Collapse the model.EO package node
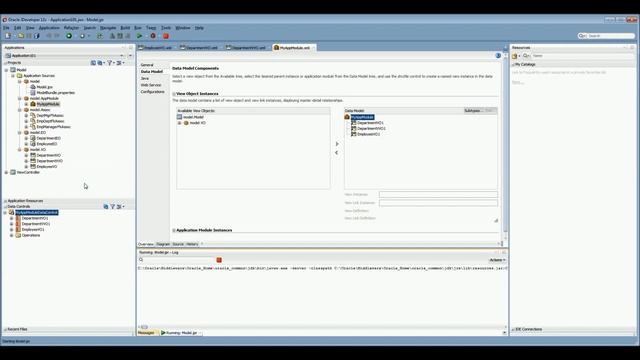Image resolution: width=640 pixels, height=360 pixels. 20,133
